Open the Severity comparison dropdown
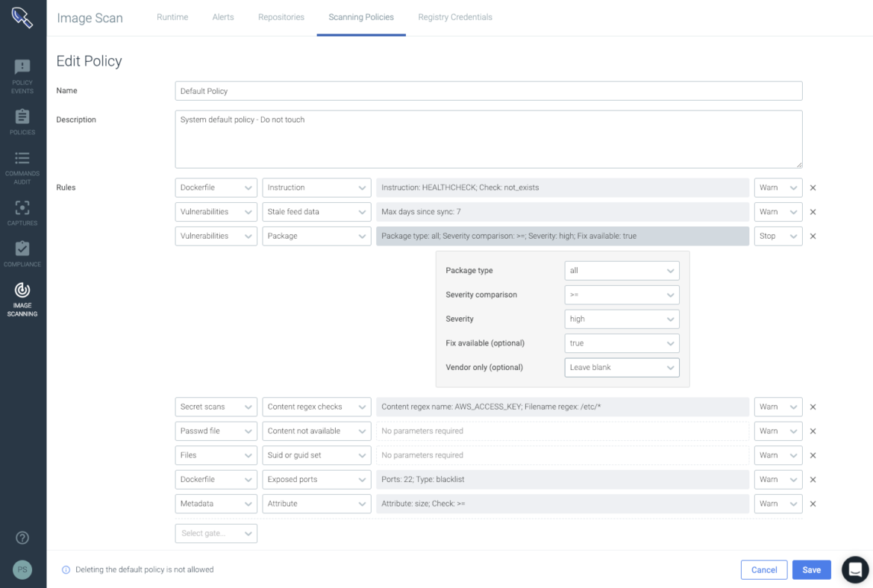This screenshot has width=873, height=588. (622, 295)
